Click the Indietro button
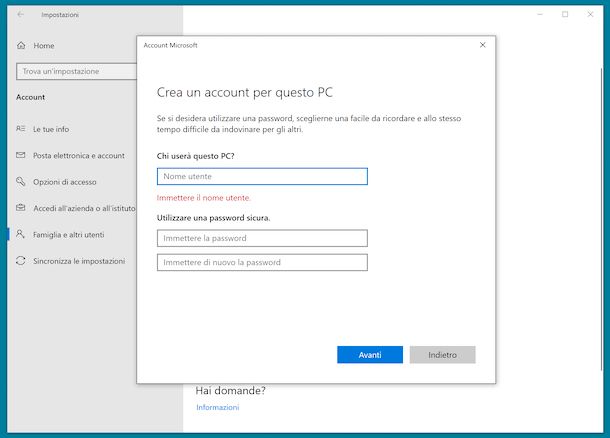The image size is (610, 438). tap(442, 355)
